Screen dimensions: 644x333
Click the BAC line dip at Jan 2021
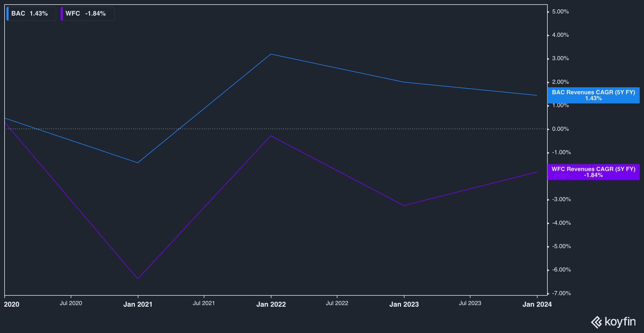(x=138, y=163)
